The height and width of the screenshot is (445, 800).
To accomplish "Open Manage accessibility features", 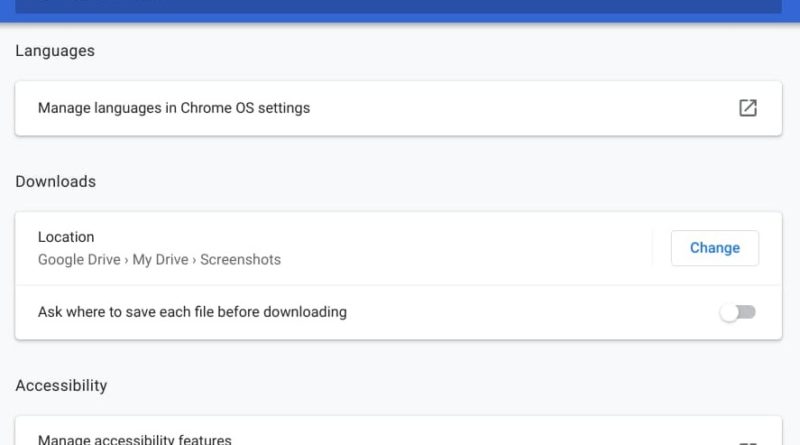I will tap(135, 439).
